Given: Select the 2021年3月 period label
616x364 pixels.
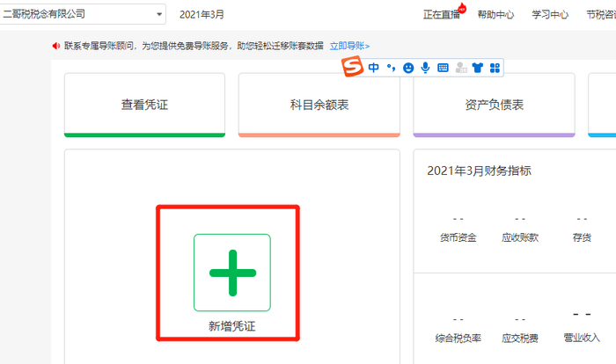Looking at the screenshot, I should point(202,15).
